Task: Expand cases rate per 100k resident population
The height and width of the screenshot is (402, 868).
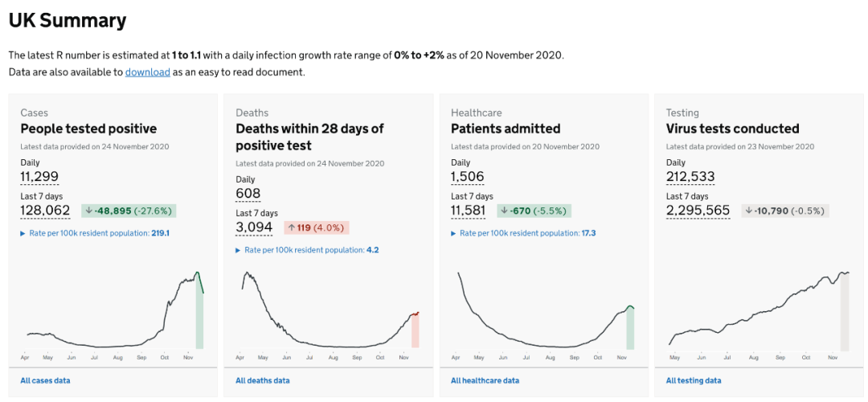Action: click(95, 233)
